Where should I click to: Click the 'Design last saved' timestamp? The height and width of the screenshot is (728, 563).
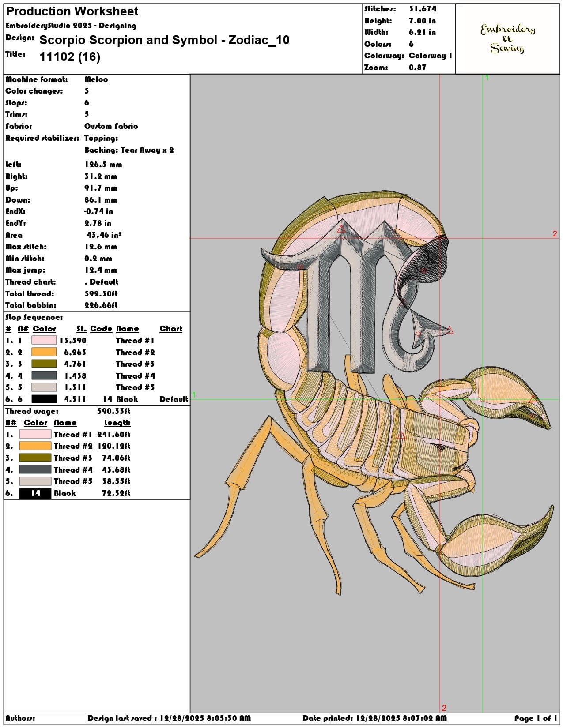point(169,718)
